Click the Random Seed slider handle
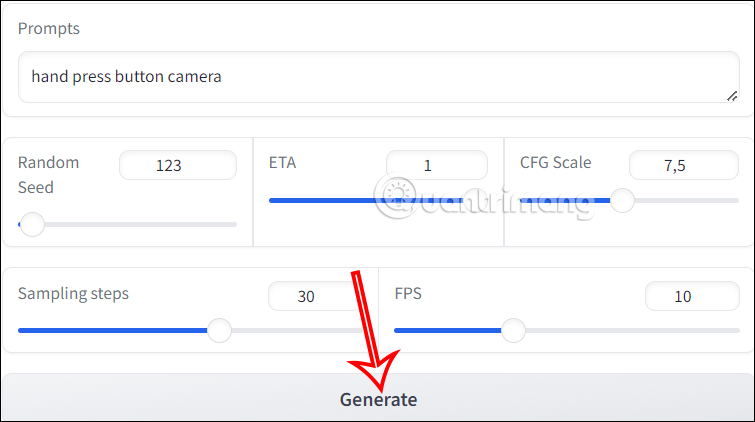Screen dimensions: 755x422 (33, 225)
